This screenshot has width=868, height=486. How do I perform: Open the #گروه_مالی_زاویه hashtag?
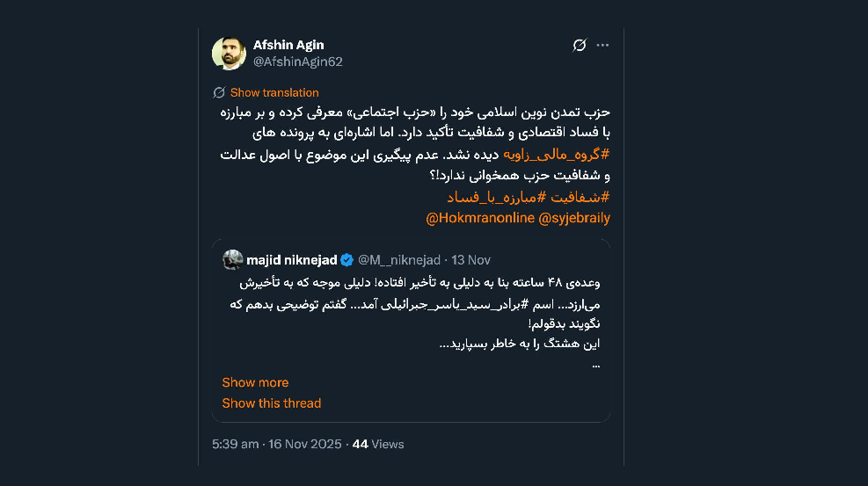pyautogui.click(x=556, y=155)
